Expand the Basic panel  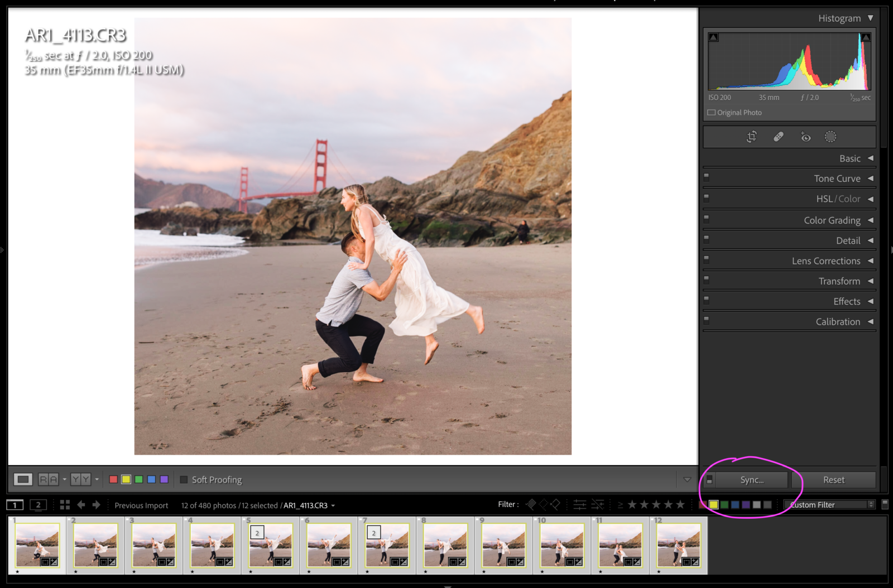click(x=851, y=158)
